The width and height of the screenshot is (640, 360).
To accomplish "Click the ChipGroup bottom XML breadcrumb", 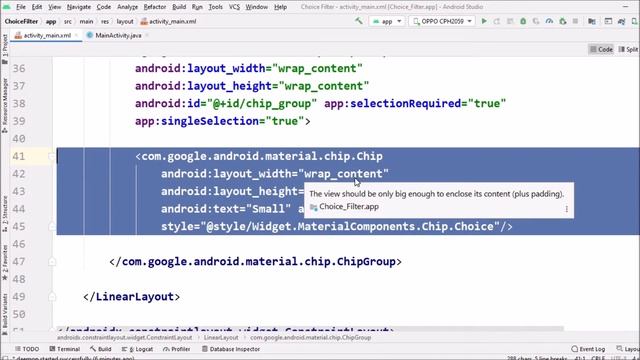I will click(311, 338).
